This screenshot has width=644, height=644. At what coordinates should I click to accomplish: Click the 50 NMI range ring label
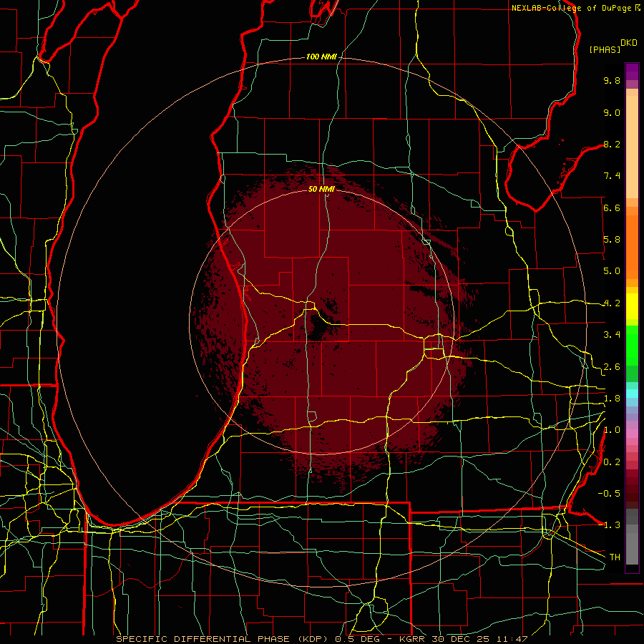pos(321,189)
